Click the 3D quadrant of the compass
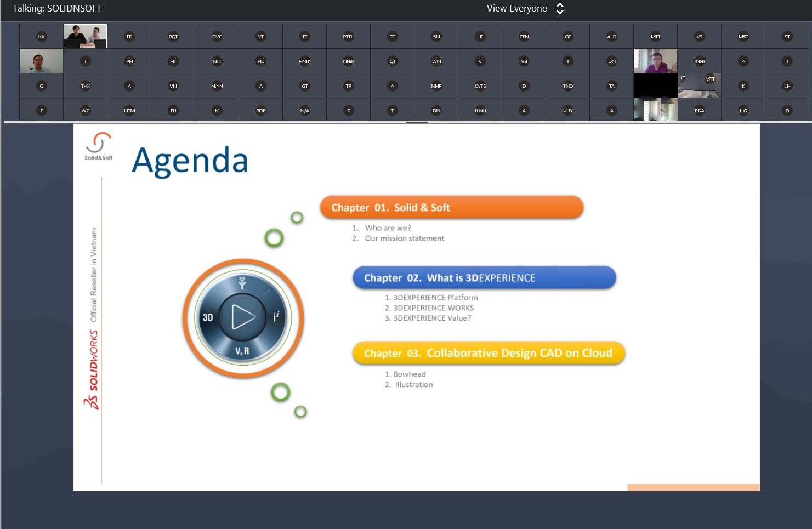The image size is (812, 529). [x=208, y=317]
